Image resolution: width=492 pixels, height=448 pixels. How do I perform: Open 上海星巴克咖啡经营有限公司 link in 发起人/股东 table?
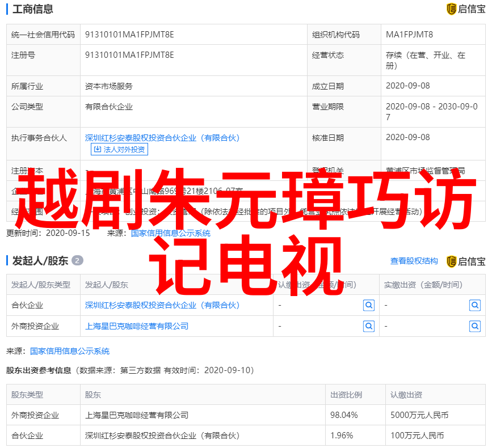pyautogui.click(x=137, y=327)
